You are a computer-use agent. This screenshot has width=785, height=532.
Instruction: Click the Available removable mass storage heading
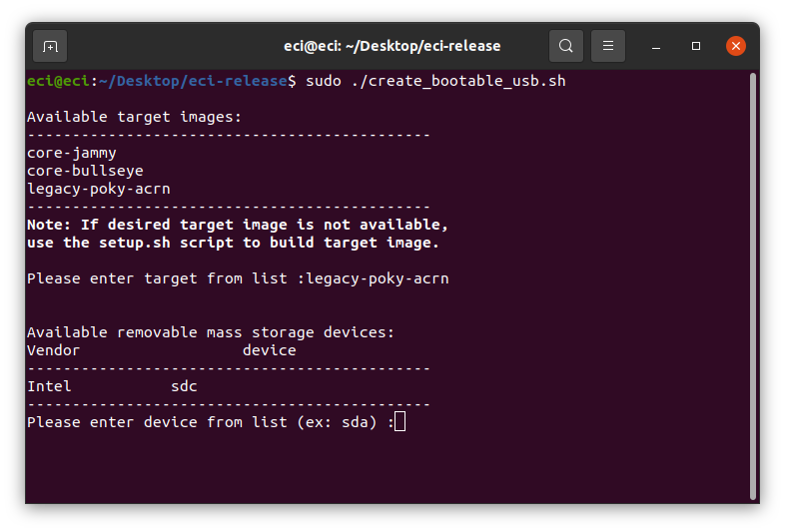click(x=211, y=332)
